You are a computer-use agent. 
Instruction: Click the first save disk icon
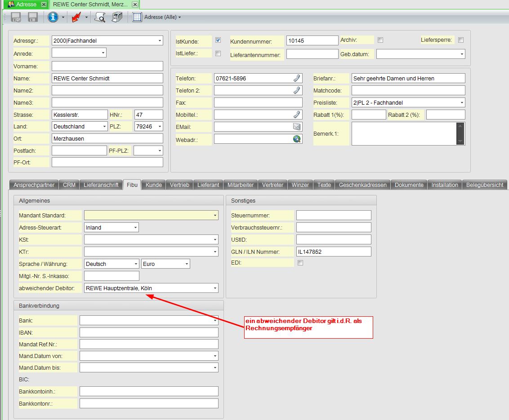pyautogui.click(x=16, y=17)
